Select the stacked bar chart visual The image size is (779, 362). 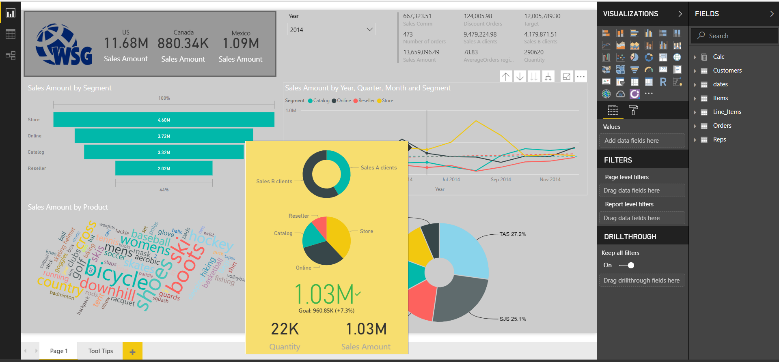click(606, 33)
